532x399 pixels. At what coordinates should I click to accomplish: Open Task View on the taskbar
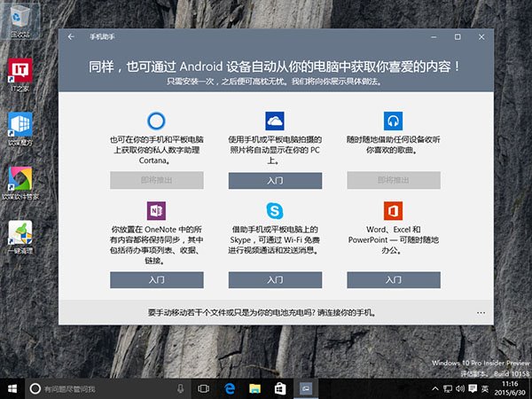click(x=203, y=389)
